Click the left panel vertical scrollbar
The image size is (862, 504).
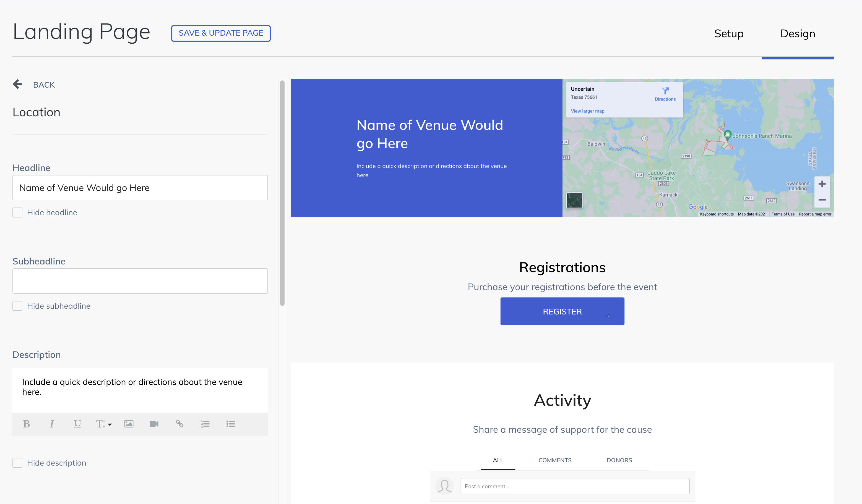tap(282, 193)
